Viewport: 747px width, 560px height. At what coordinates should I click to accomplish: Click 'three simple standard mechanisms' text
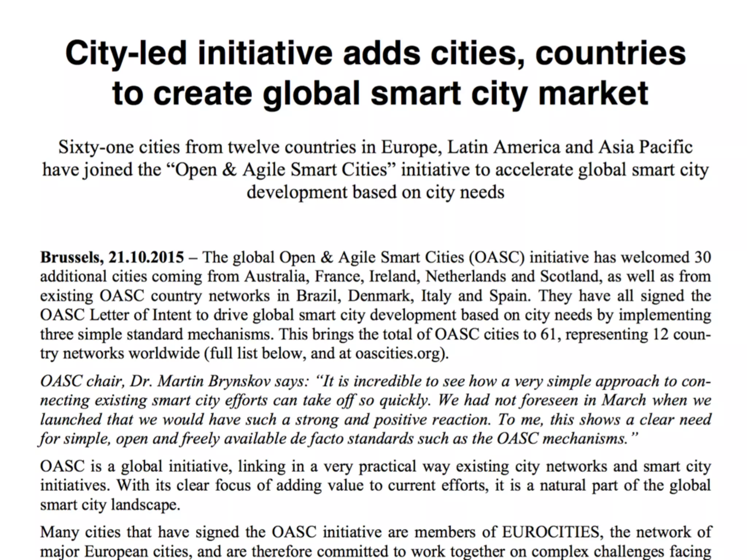(x=156, y=334)
